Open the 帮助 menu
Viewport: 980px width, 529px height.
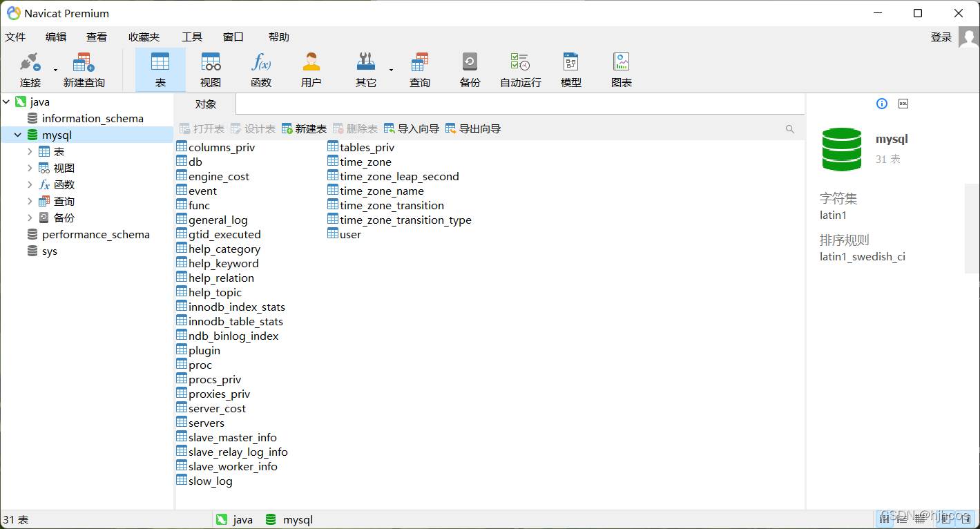pos(279,37)
